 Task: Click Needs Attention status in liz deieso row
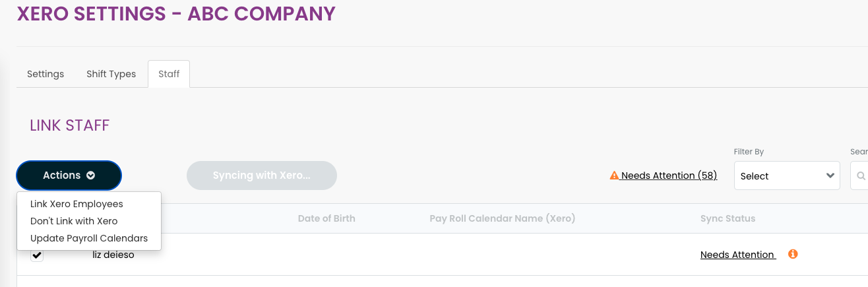pyautogui.click(x=738, y=255)
